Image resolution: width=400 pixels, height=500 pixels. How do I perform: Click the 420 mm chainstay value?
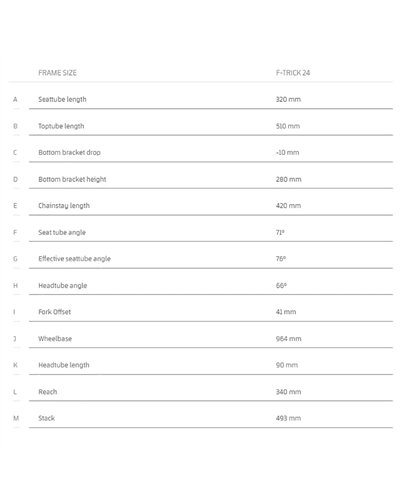[x=288, y=206]
